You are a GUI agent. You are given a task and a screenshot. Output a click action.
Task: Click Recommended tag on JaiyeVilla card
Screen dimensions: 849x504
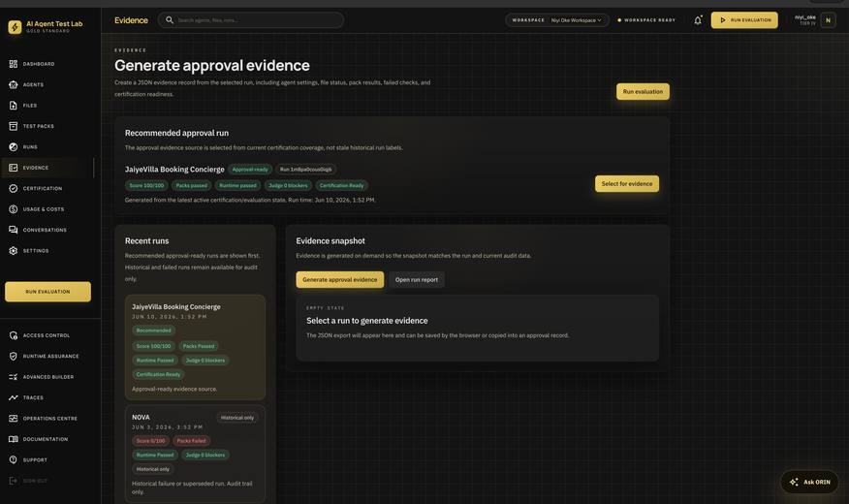pyautogui.click(x=153, y=331)
